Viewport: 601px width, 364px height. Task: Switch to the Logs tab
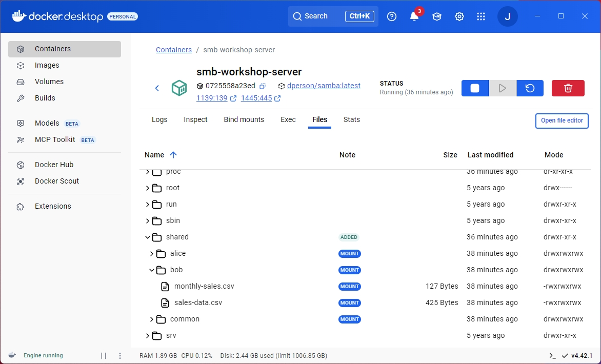click(x=159, y=119)
